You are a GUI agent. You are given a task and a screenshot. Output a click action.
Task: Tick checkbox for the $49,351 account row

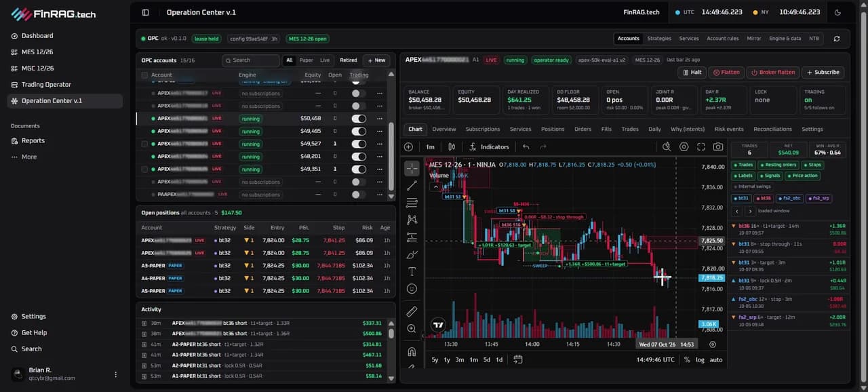[x=144, y=169]
